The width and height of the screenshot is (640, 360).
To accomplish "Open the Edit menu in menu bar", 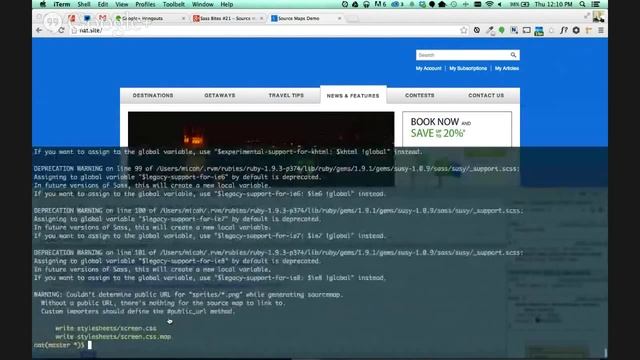I will click(103, 4).
